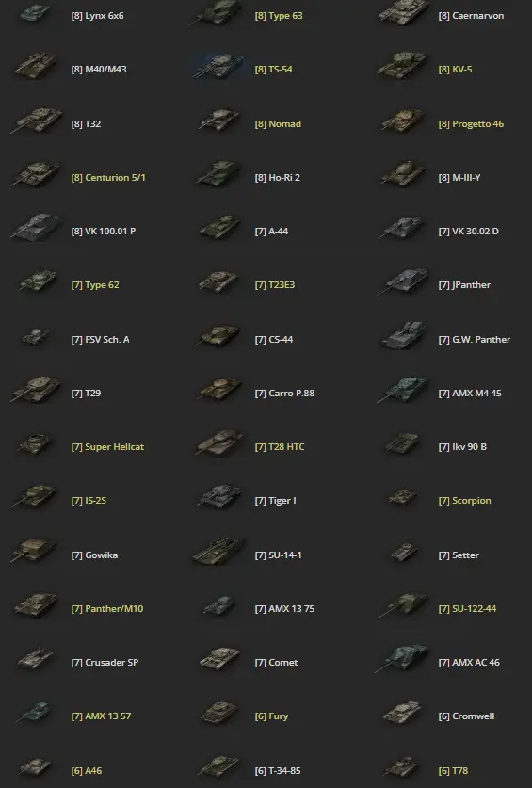Image resolution: width=532 pixels, height=788 pixels.
Task: Select the JPanther tank destroyer image
Action: [x=403, y=281]
